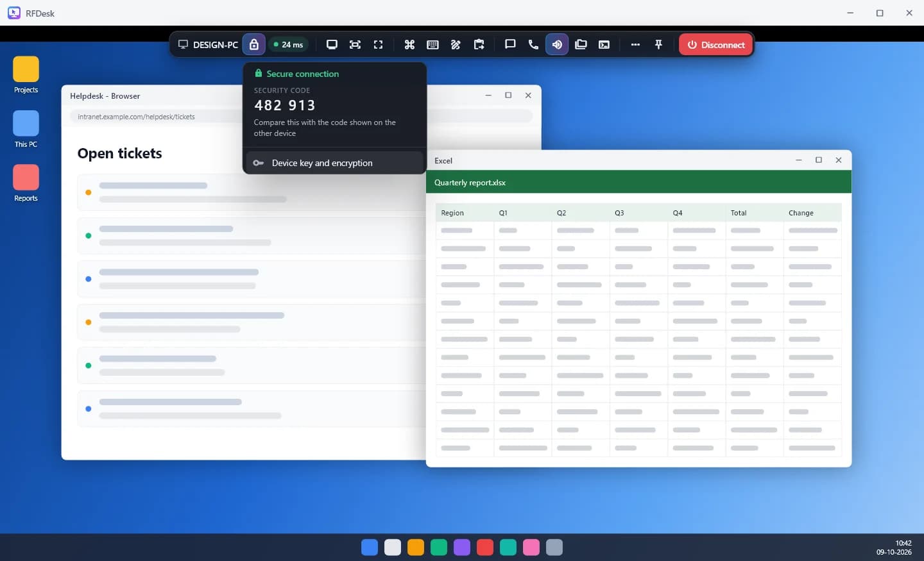Toggle the padlock security panel button
Viewport: 924px width, 561px height.
click(254, 45)
